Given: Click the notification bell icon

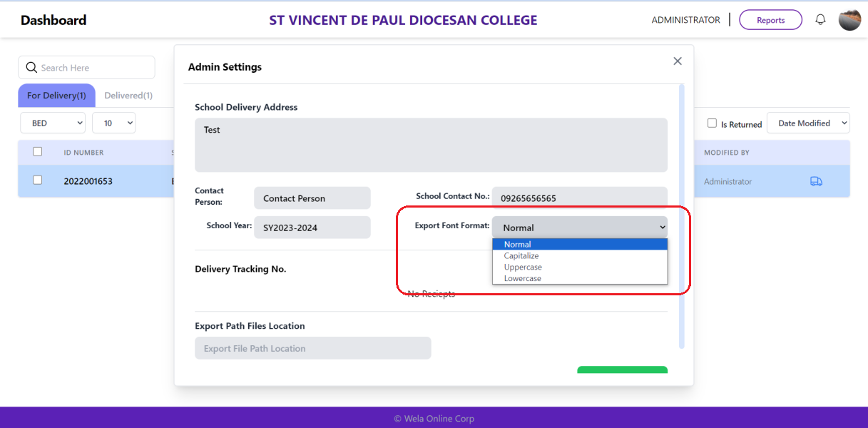Looking at the screenshot, I should 820,20.
